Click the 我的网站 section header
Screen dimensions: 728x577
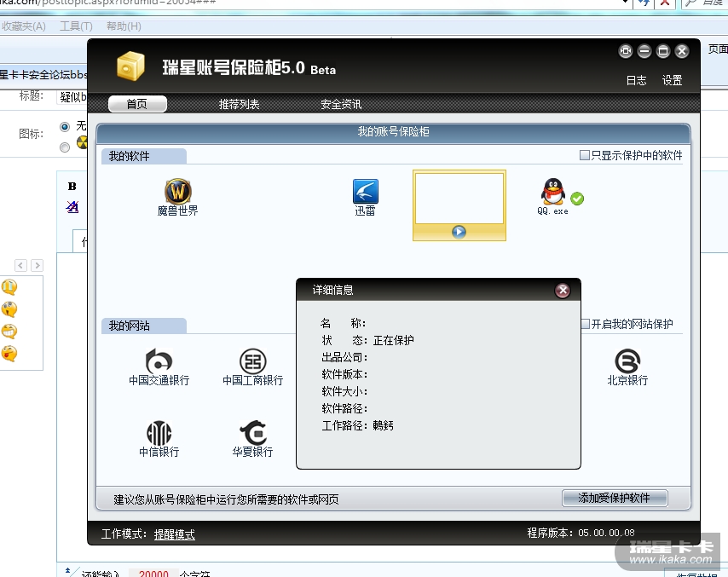click(144, 326)
